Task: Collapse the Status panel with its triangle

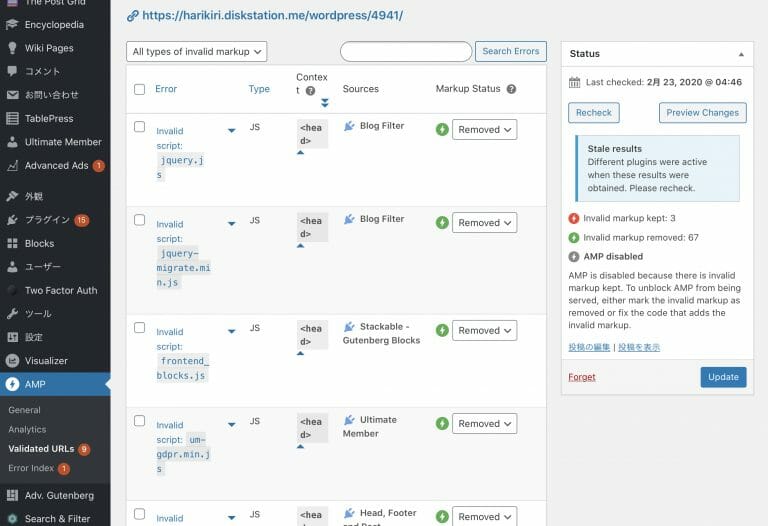Action: (x=741, y=54)
